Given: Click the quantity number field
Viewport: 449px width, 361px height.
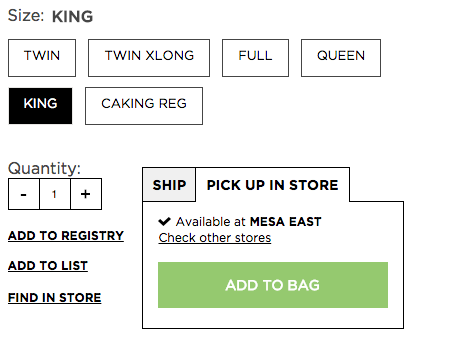Looking at the screenshot, I should click(x=55, y=194).
